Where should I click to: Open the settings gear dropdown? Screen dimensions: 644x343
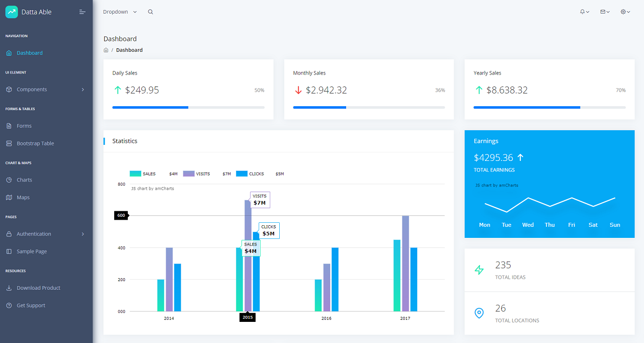point(623,12)
